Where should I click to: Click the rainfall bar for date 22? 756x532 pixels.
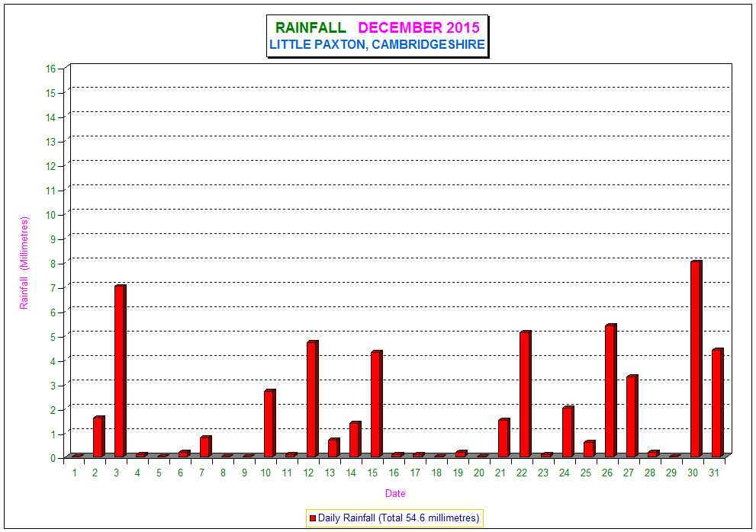(x=526, y=394)
